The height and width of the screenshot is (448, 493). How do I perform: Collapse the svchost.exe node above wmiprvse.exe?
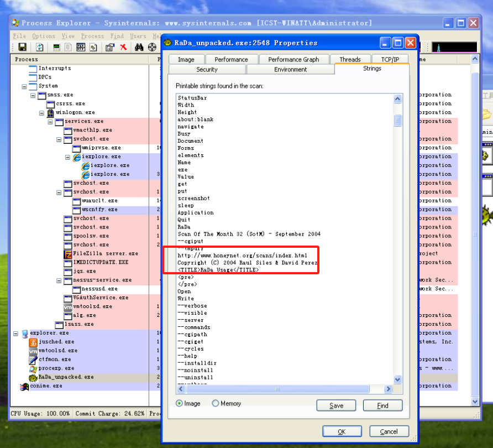59,139
